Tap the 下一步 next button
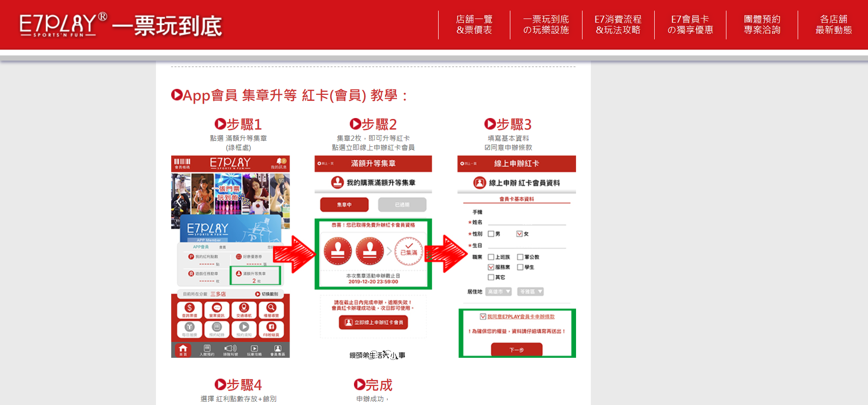Screen dimensions: 868x405 [x=516, y=349]
